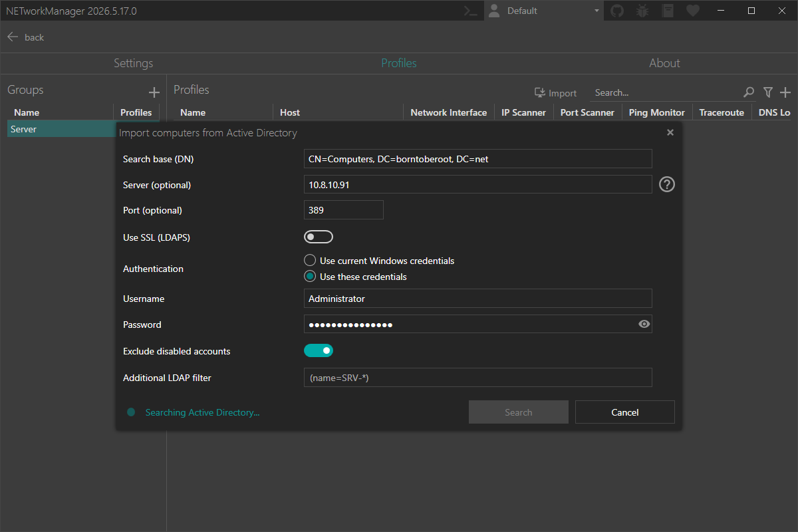The image size is (798, 532).
Task: Click the heart donate icon
Action: coord(693,11)
